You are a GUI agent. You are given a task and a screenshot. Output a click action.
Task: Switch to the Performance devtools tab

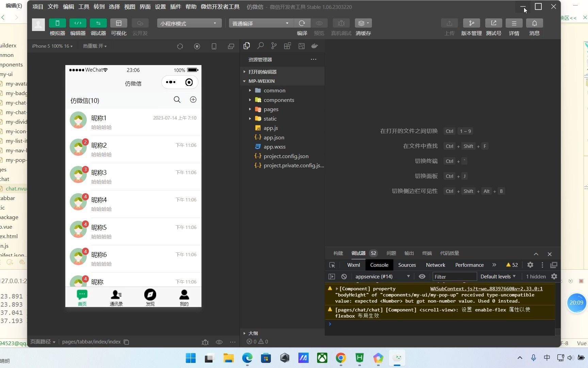[469, 265]
